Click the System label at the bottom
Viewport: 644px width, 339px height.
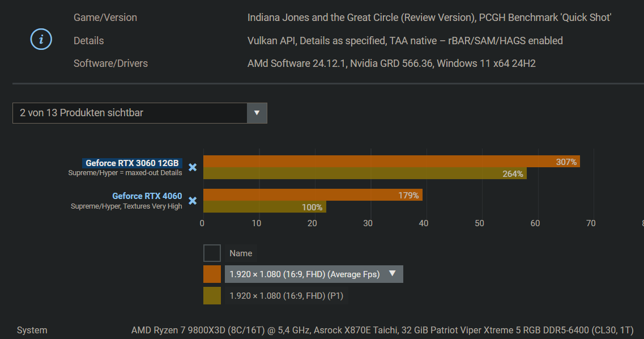32,330
